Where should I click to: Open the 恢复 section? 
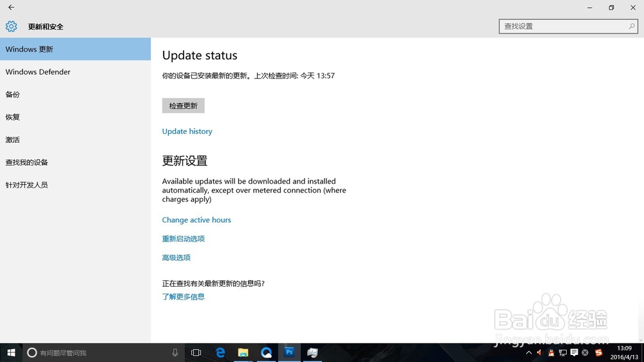pos(75,117)
